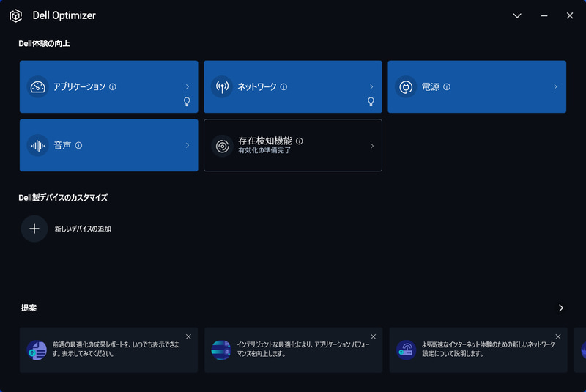586x392 pixels.
Task: Click the network settings suggestion router icon
Action: (x=407, y=350)
